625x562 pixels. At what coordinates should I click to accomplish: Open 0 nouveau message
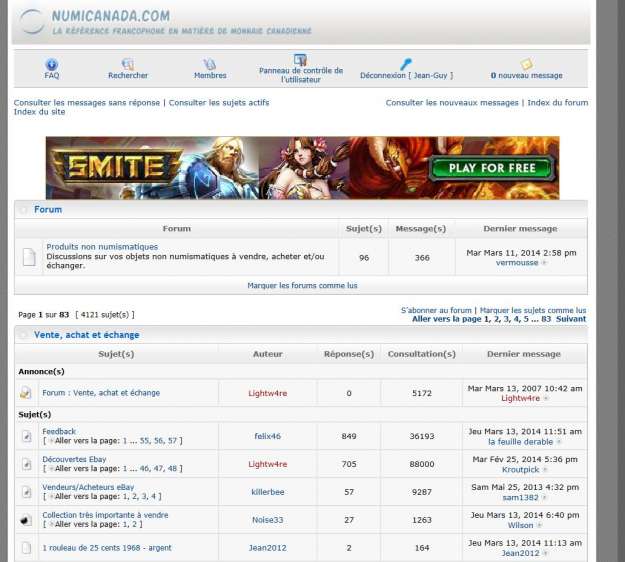click(527, 75)
